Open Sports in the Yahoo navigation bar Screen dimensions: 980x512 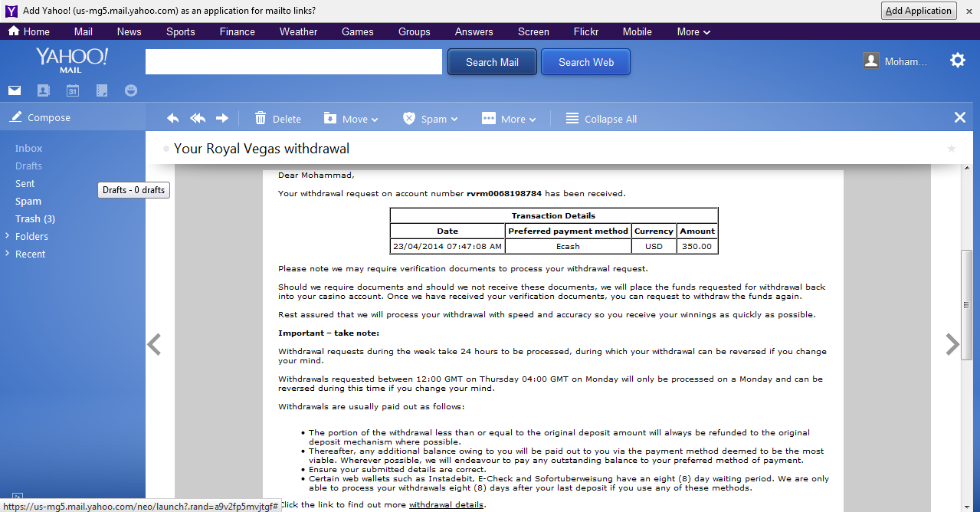[x=181, y=31]
